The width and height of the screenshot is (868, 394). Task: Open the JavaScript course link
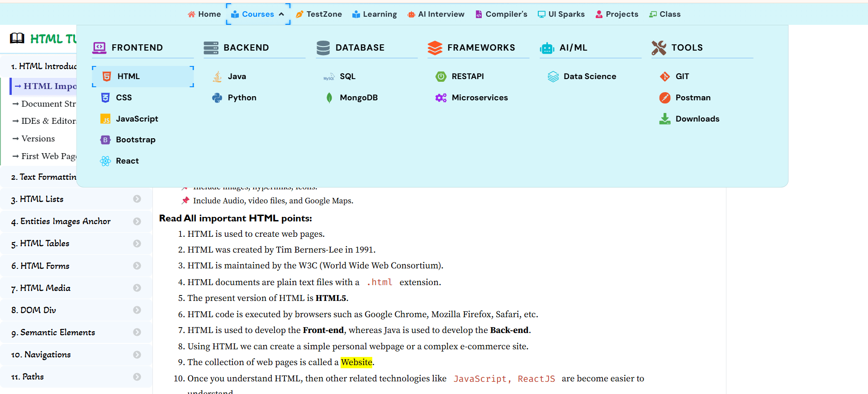click(x=137, y=119)
